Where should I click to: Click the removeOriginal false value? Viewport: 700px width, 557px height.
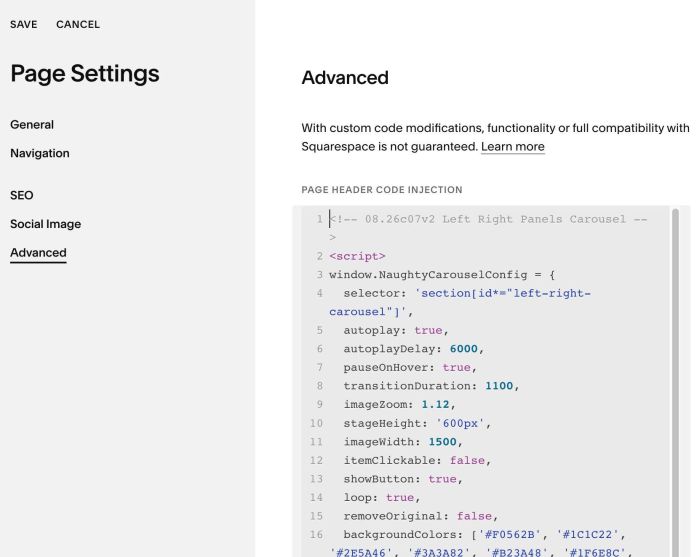(474, 516)
